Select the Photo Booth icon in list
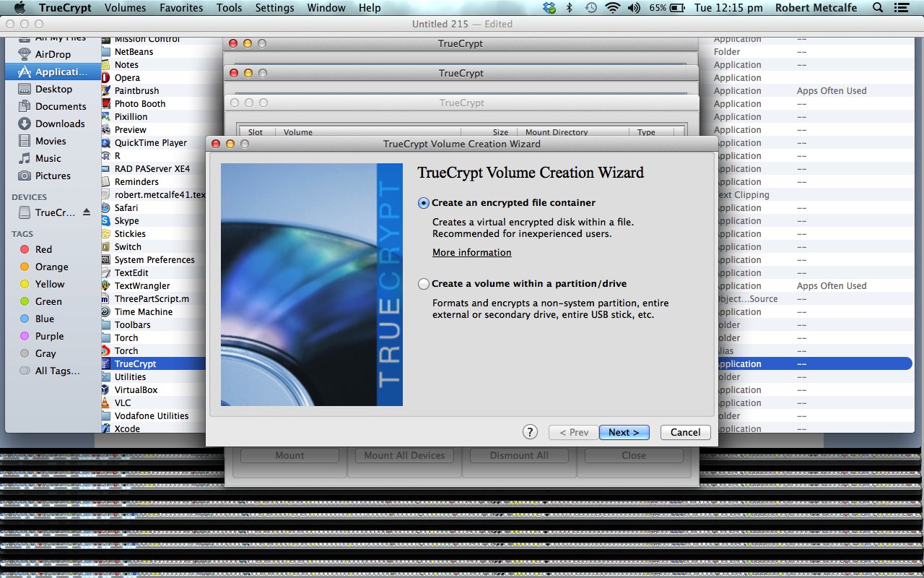924x578 pixels. click(x=106, y=103)
